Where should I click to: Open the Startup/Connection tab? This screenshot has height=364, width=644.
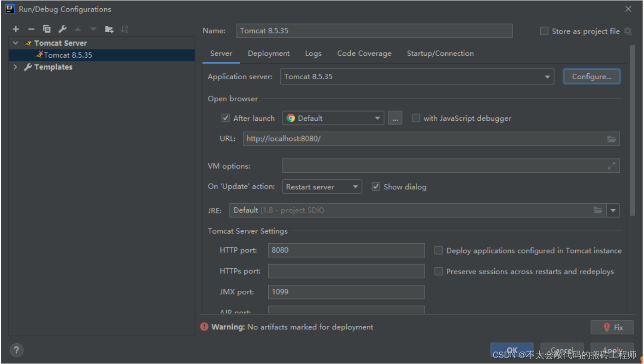pyautogui.click(x=440, y=53)
